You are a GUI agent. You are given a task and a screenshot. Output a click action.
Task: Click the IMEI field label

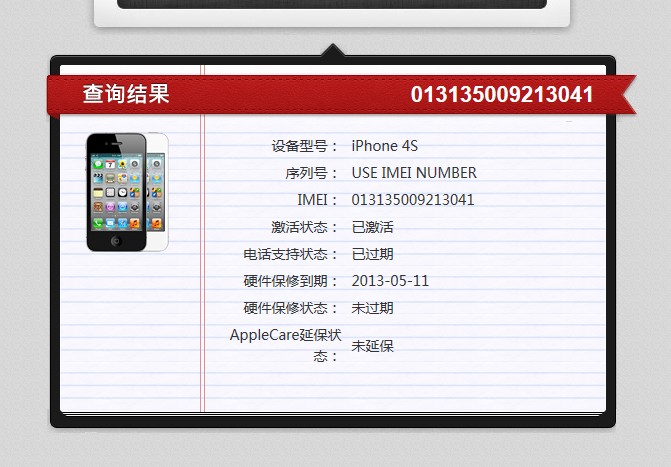pos(317,200)
